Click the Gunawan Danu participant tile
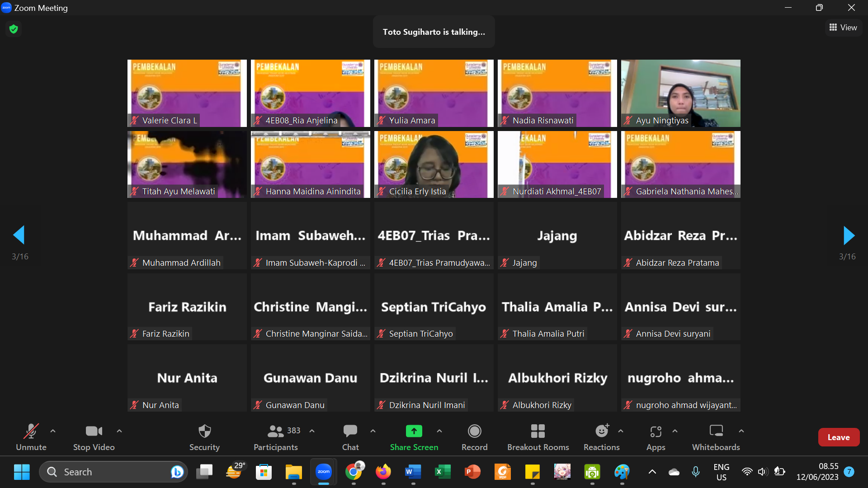The width and height of the screenshot is (868, 488). click(x=311, y=378)
